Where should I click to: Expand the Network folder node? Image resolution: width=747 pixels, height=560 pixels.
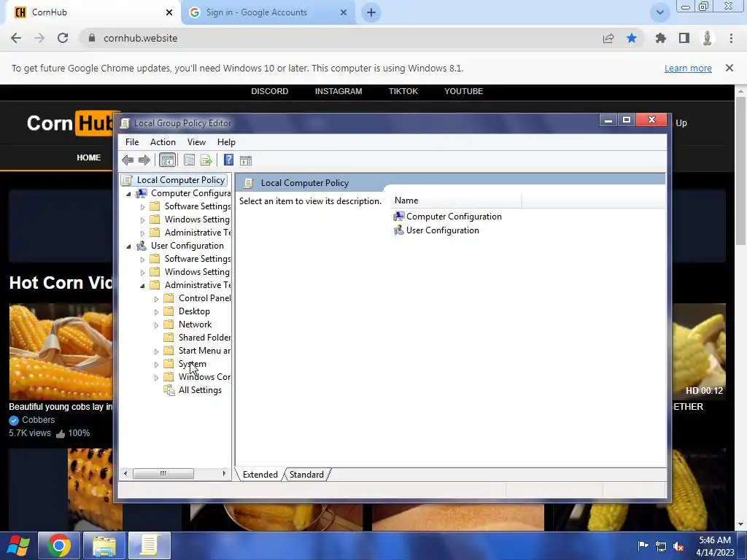pos(156,325)
